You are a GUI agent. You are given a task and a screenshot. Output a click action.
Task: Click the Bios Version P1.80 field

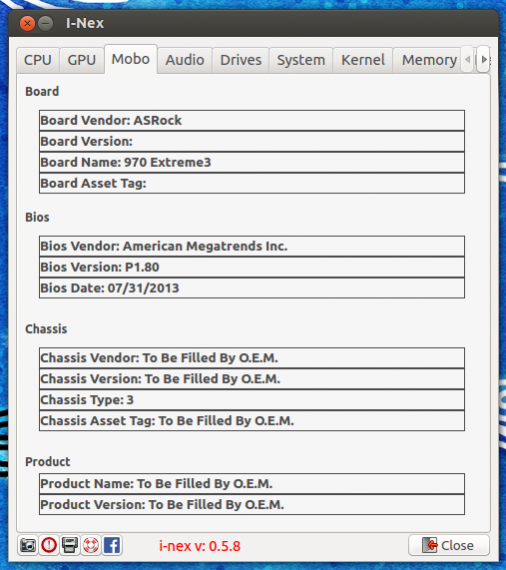coord(252,267)
